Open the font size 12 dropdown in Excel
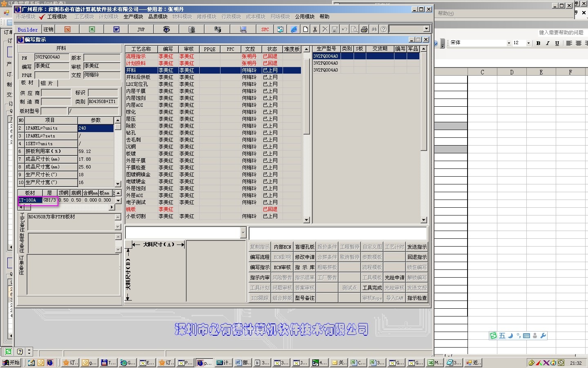Image resolution: width=588 pixels, height=368 pixels. 528,43
